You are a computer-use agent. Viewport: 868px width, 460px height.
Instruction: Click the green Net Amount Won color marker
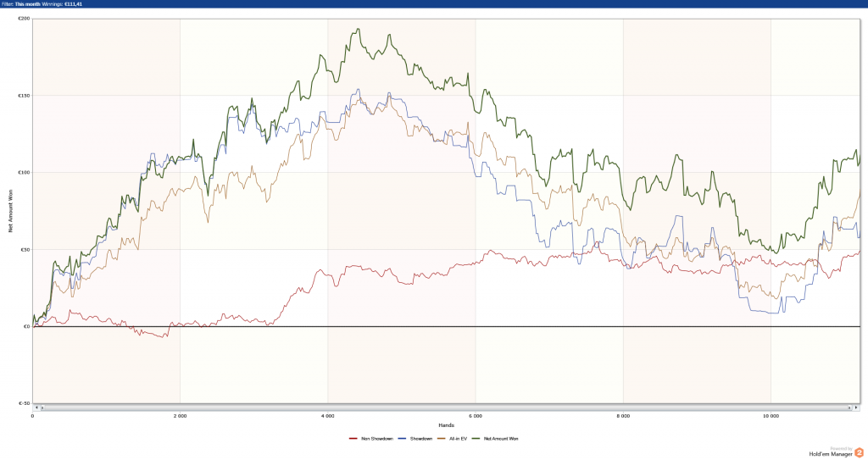click(x=476, y=439)
